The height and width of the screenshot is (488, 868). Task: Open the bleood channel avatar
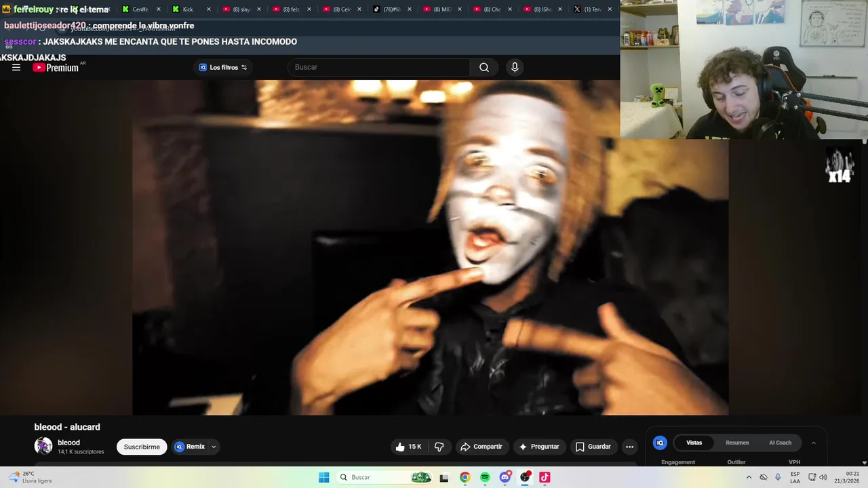pyautogui.click(x=43, y=446)
